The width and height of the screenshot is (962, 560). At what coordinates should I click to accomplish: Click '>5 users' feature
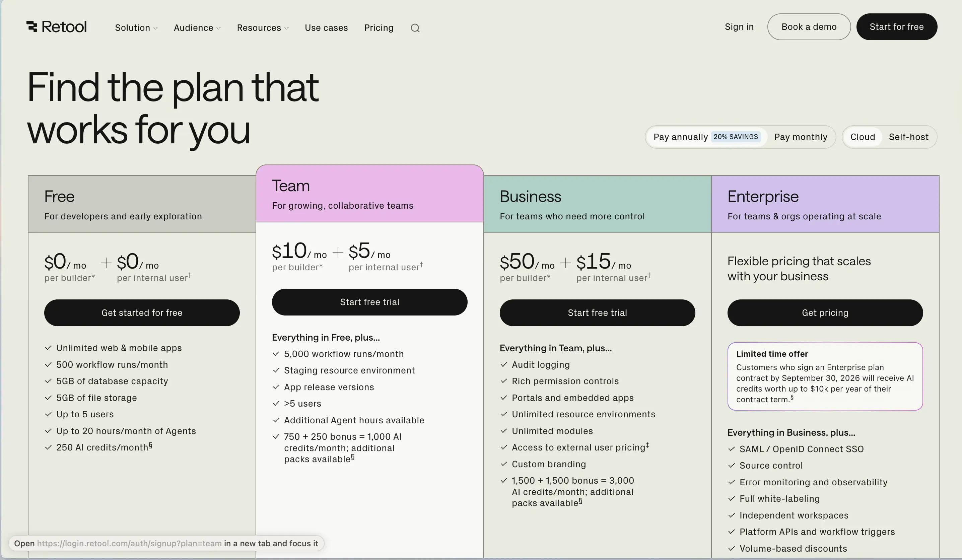(x=302, y=404)
